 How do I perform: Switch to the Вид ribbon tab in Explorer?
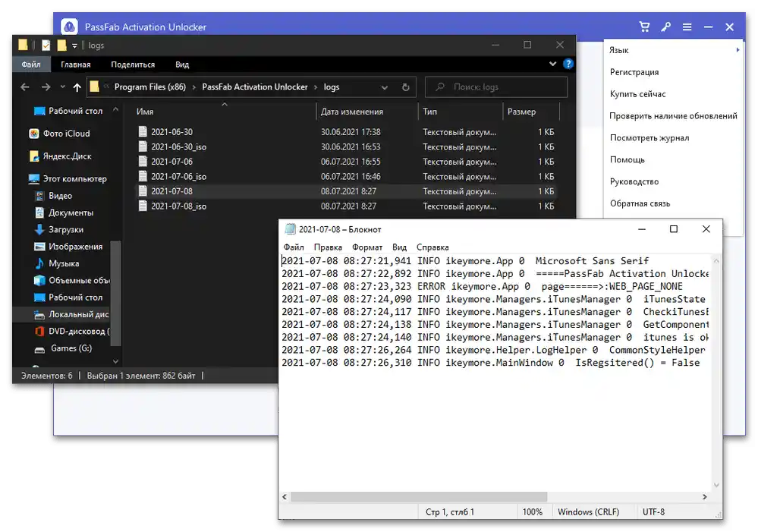point(182,65)
